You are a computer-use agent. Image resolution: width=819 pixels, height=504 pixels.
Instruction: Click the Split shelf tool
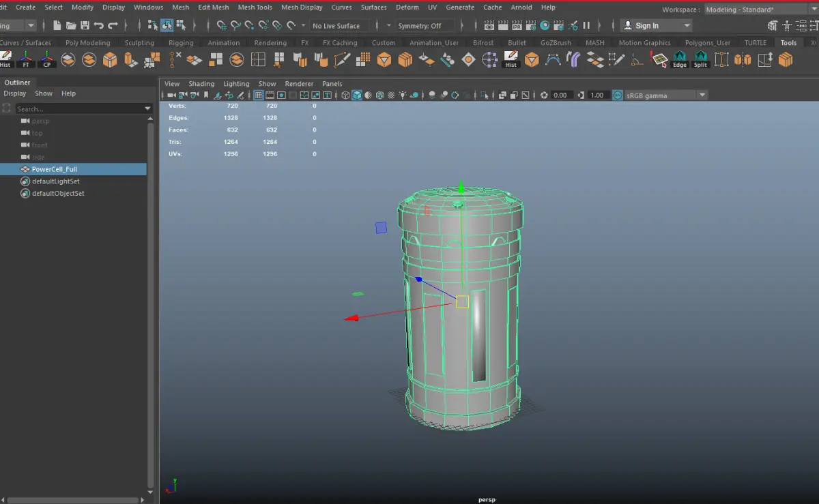[700, 59]
